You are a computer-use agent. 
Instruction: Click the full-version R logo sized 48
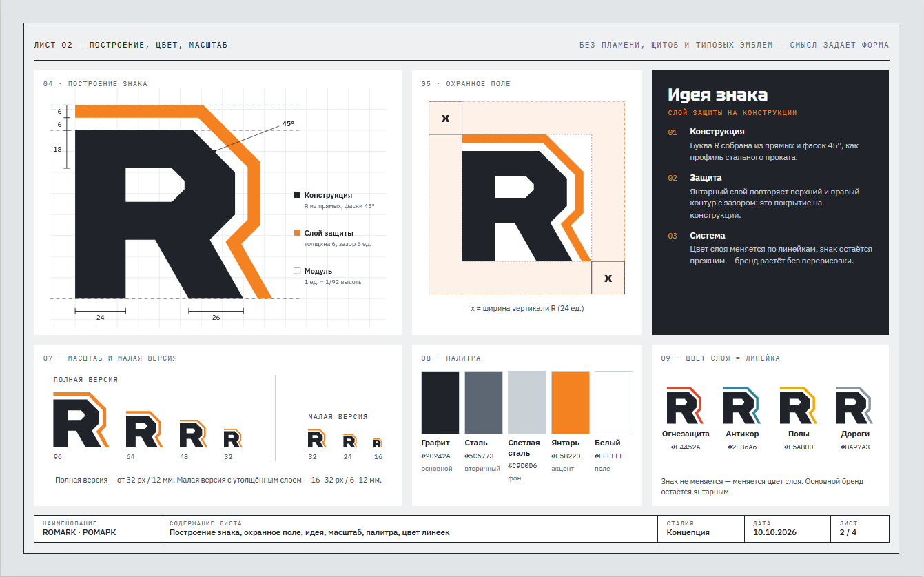click(193, 434)
